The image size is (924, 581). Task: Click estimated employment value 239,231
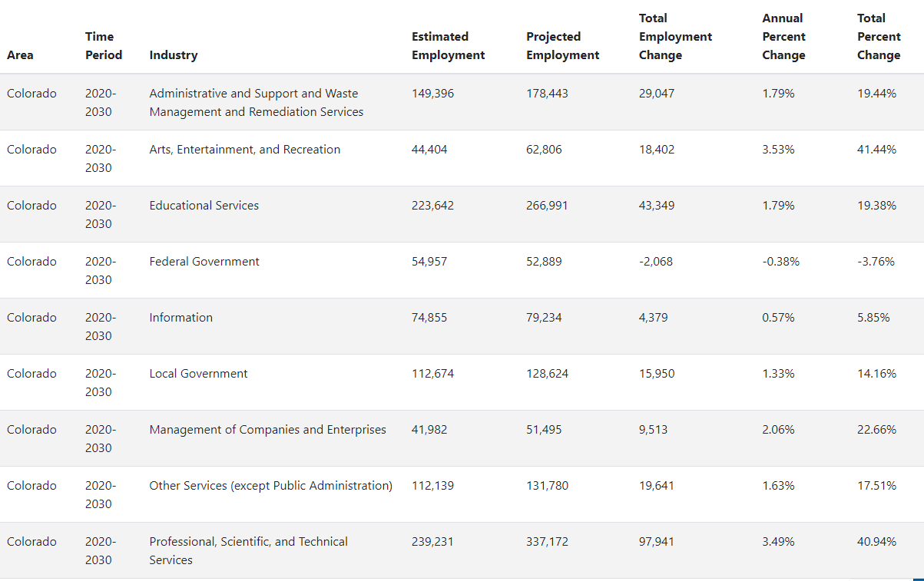tap(433, 542)
